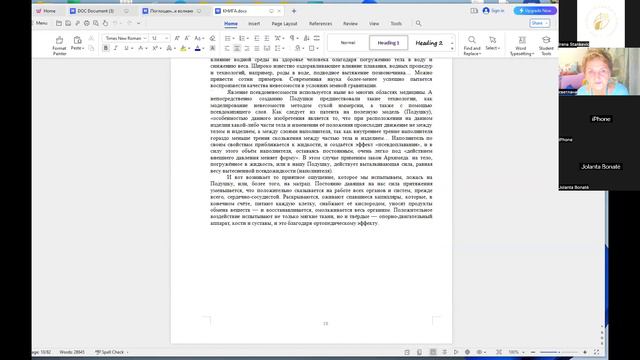Viewport: 640px width, 360px height.
Task: Click the Paste clipboard icon
Action: pos(77,40)
